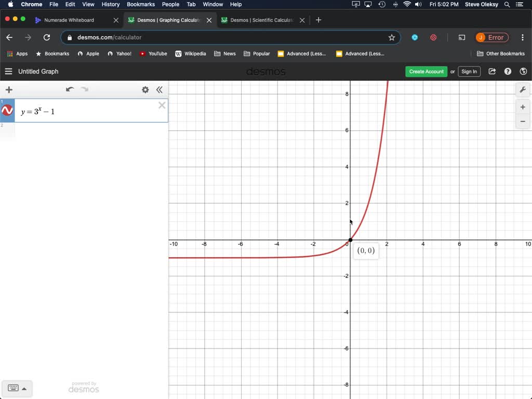532x399 pixels.
Task: Zoom in on the graph
Action: (x=523, y=107)
